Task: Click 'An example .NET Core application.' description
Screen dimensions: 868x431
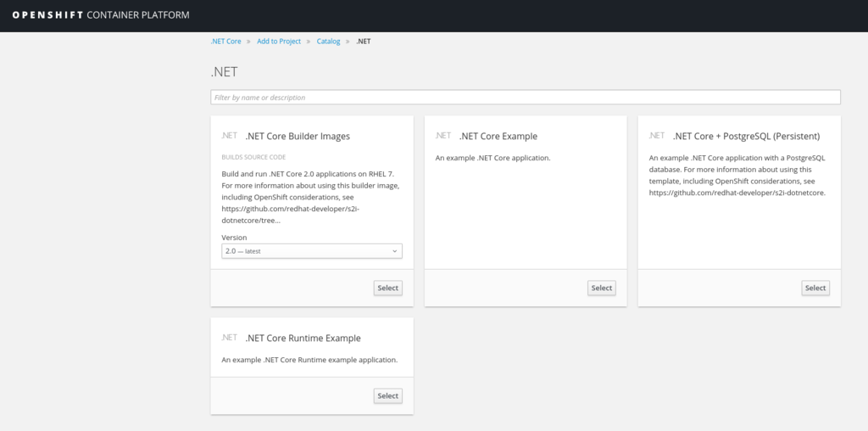Action: 492,158
